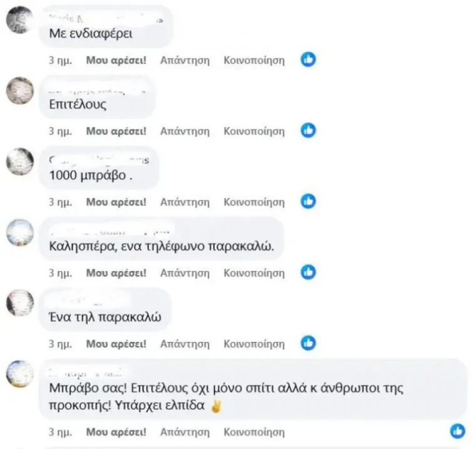Open profile picture of 'Με ενδιαφέρει' commenter

click(x=20, y=20)
